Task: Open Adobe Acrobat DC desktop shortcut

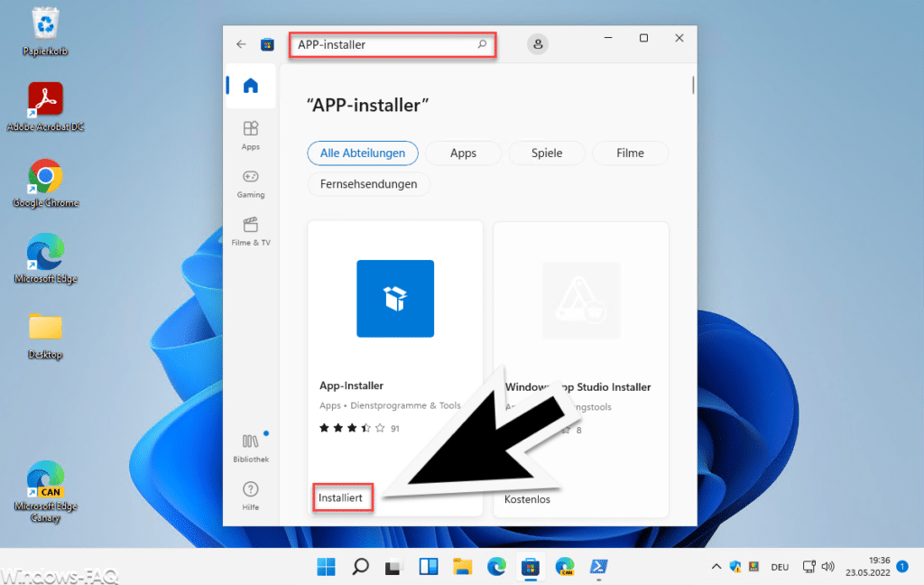Action: coord(45,107)
